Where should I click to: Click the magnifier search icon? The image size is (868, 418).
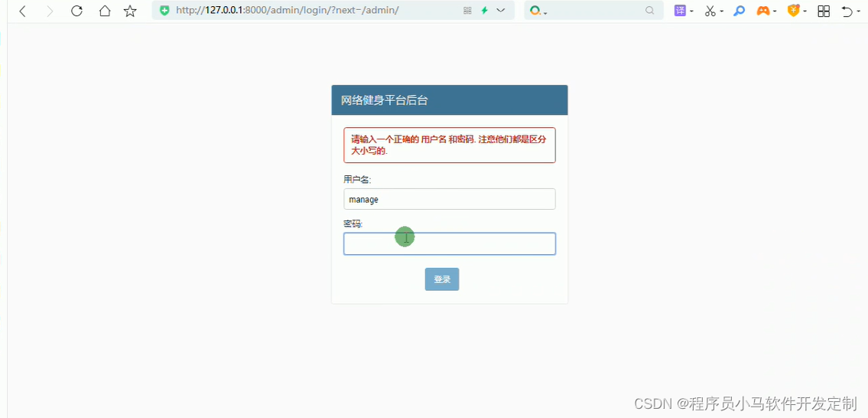click(x=650, y=11)
